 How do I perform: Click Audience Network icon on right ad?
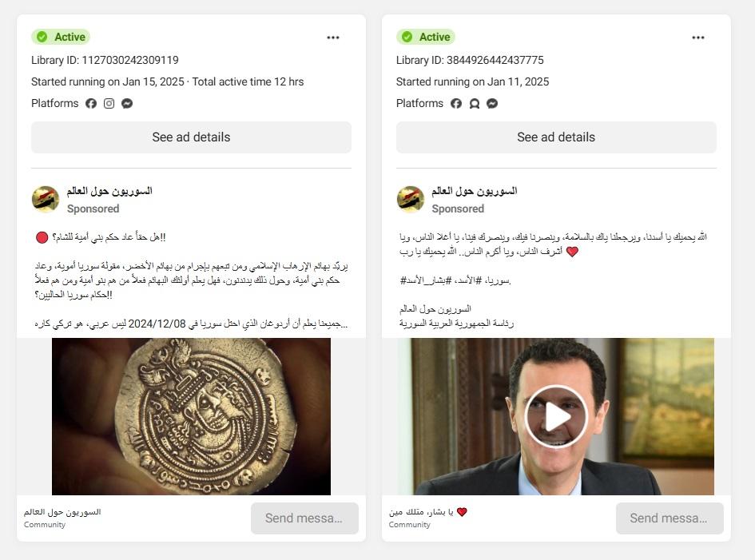[x=475, y=104]
